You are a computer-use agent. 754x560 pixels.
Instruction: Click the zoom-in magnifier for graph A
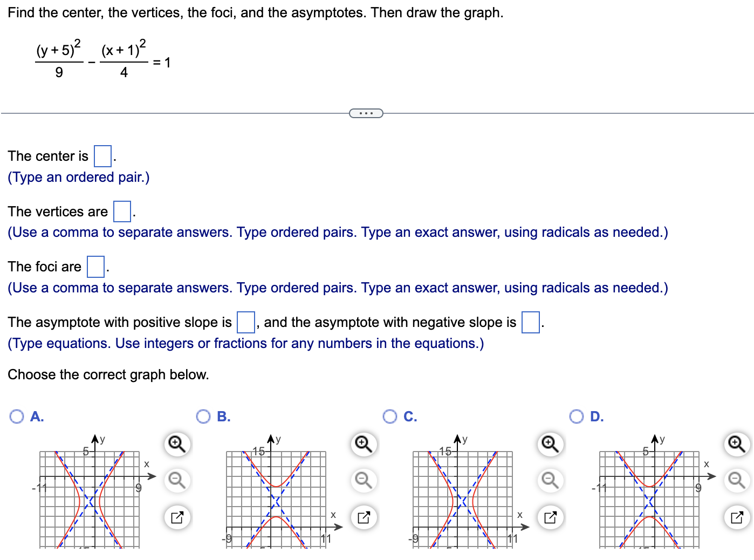[176, 443]
